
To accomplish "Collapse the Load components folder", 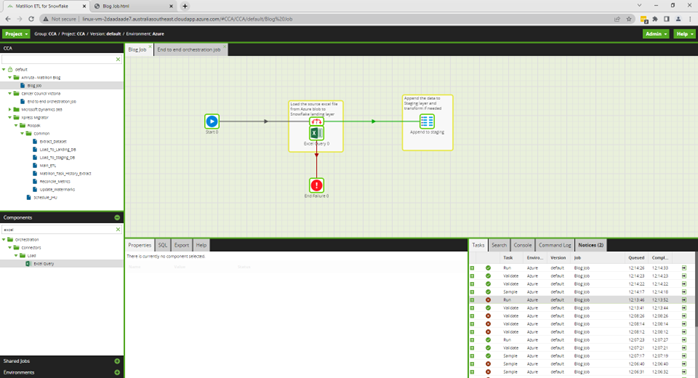I will 16,256.
